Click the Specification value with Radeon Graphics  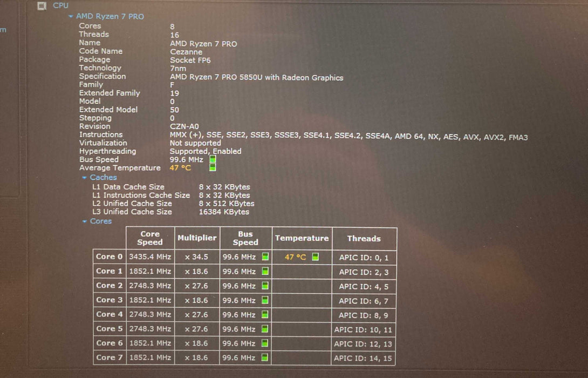pyautogui.click(x=256, y=78)
